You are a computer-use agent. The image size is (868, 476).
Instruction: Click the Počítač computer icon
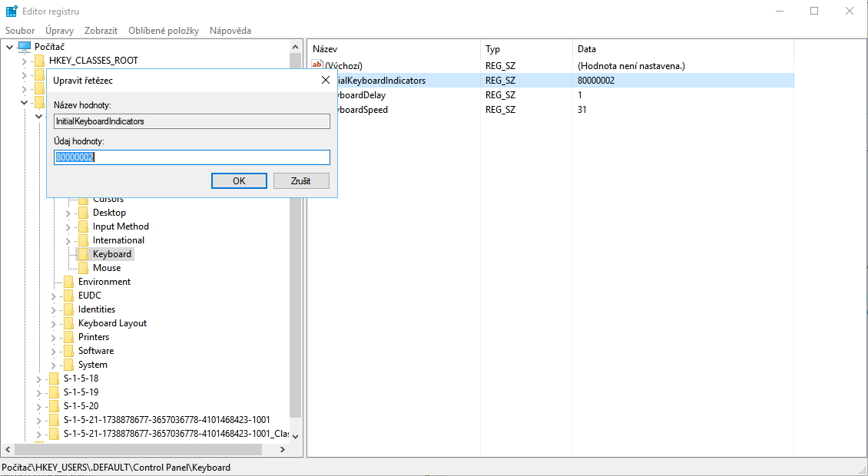[x=25, y=47]
